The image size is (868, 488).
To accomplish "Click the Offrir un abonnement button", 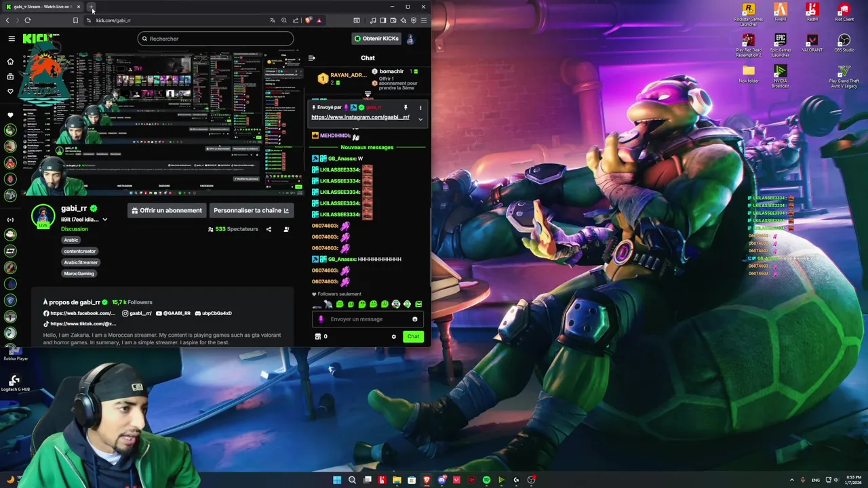I will pyautogui.click(x=167, y=211).
